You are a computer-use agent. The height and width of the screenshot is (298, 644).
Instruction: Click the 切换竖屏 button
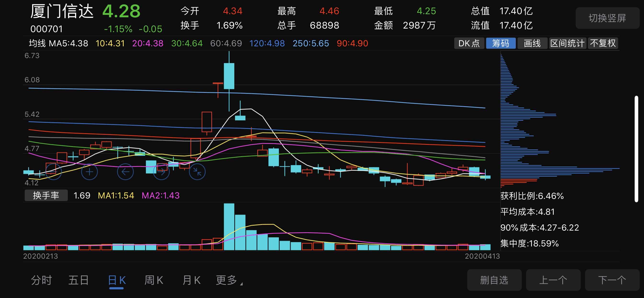pos(607,18)
